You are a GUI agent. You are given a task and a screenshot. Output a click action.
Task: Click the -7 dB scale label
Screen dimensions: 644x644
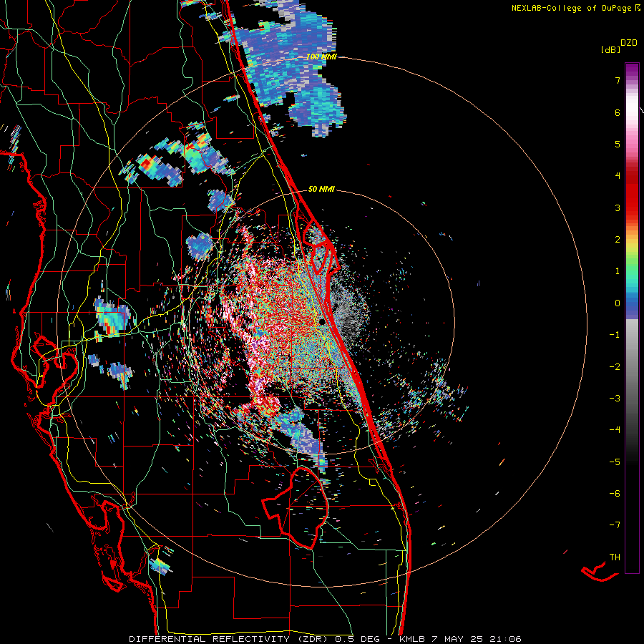(615, 525)
